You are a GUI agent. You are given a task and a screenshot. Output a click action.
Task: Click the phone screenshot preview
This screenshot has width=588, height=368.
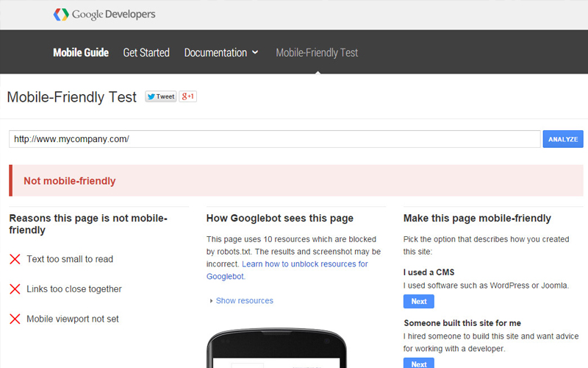(x=276, y=350)
